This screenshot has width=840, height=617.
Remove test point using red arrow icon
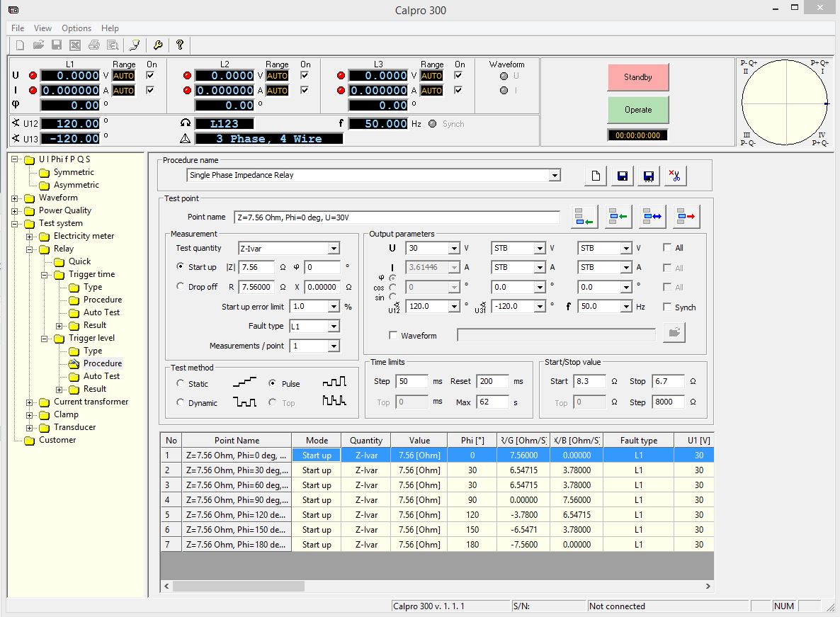[x=686, y=217]
